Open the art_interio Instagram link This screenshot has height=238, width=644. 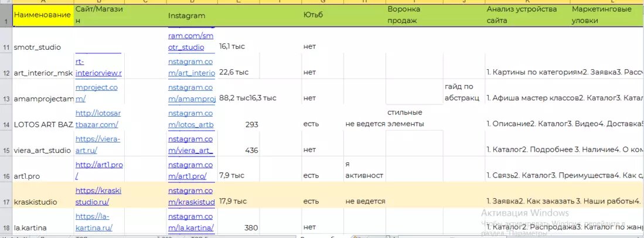[192, 67]
